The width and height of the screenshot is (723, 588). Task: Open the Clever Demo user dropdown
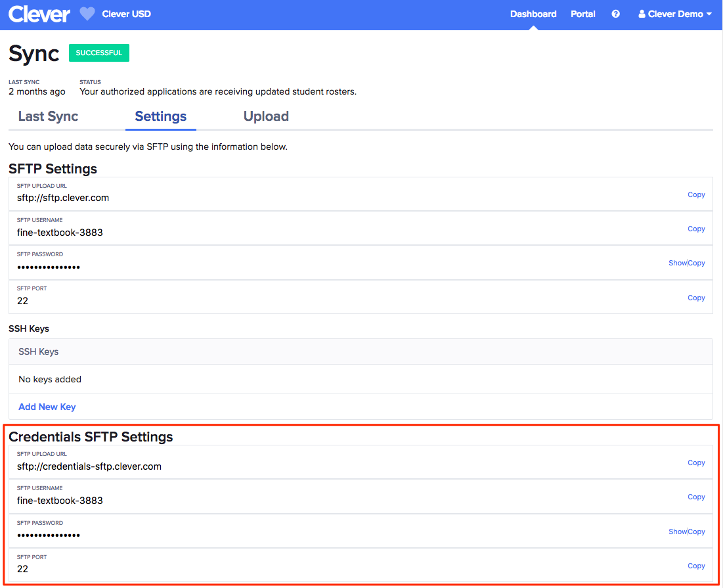click(675, 14)
